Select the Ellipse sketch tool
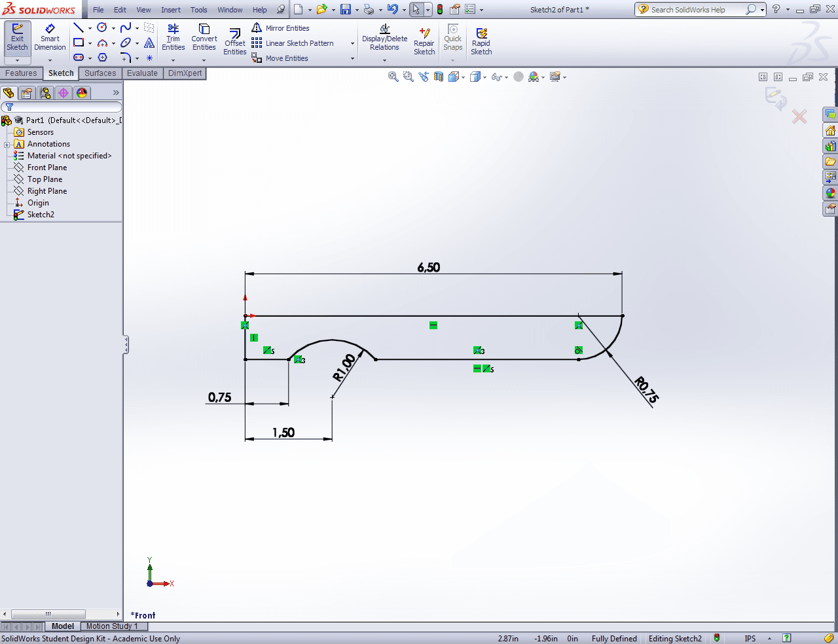The height and width of the screenshot is (644, 838). [x=126, y=43]
